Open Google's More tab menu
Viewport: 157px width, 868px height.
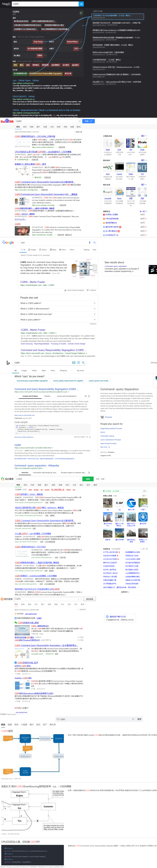pyautogui.click(x=72, y=250)
